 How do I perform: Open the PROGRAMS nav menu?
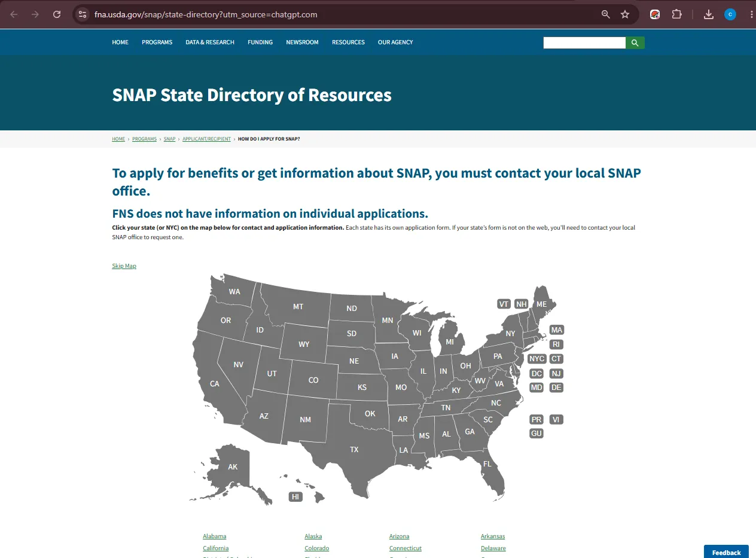(x=157, y=42)
